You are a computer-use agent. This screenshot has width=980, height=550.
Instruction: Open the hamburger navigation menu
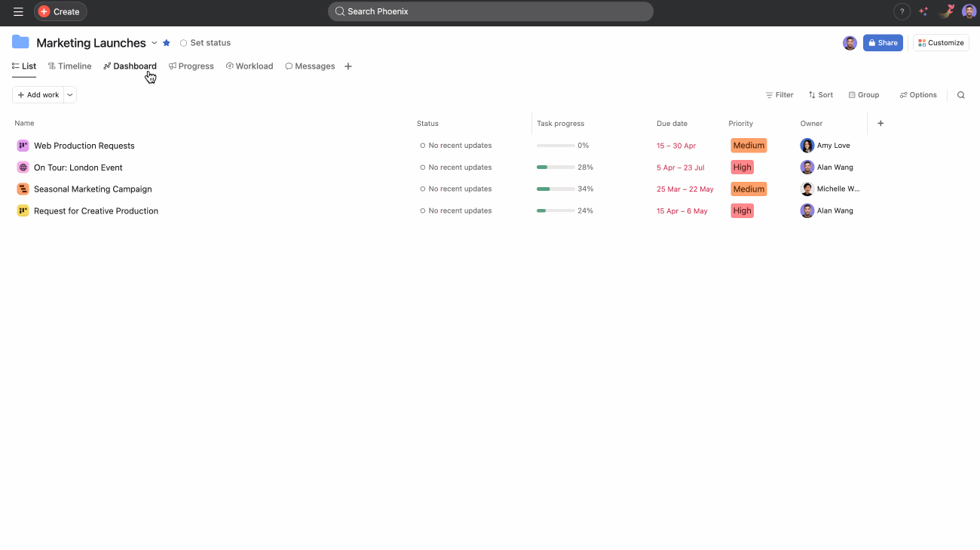pos(18,11)
